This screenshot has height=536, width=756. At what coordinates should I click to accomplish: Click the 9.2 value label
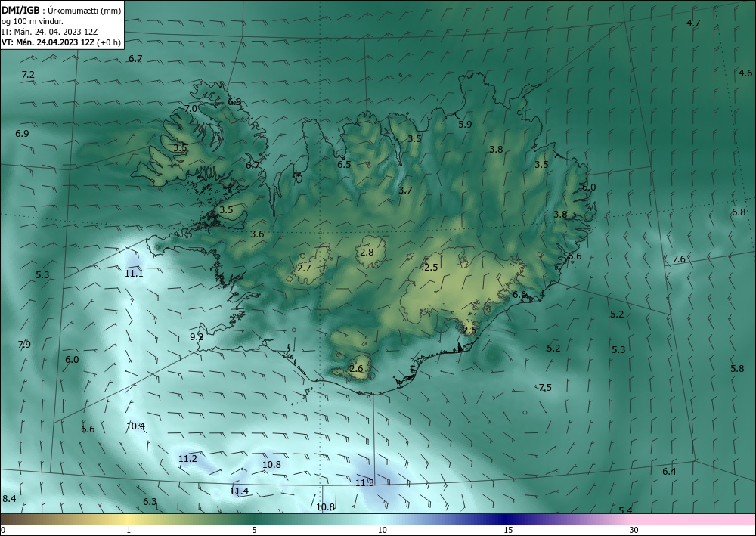click(197, 337)
